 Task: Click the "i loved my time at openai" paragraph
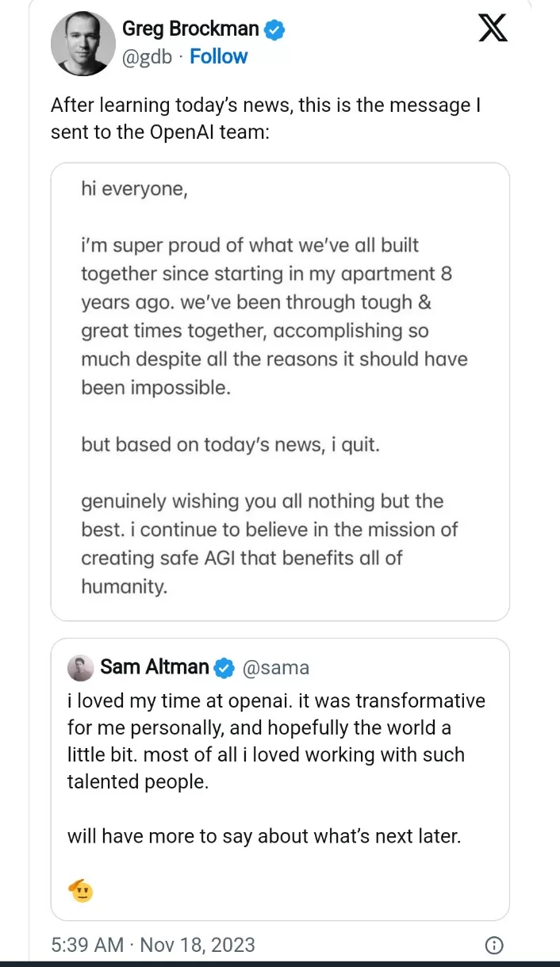pos(275,743)
